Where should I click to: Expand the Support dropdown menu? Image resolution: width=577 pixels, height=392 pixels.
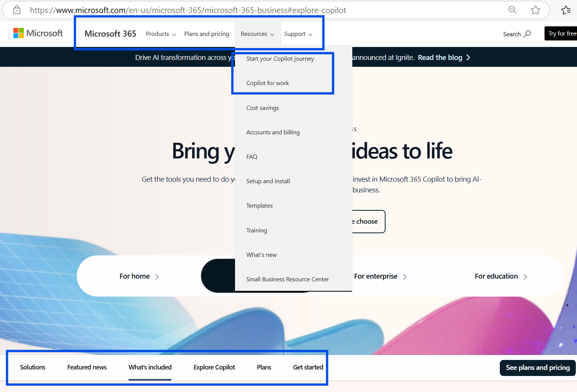[x=298, y=34]
